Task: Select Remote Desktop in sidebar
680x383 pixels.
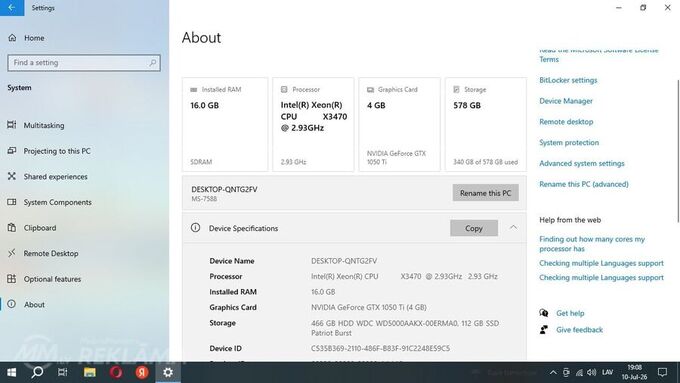Action: coord(51,253)
